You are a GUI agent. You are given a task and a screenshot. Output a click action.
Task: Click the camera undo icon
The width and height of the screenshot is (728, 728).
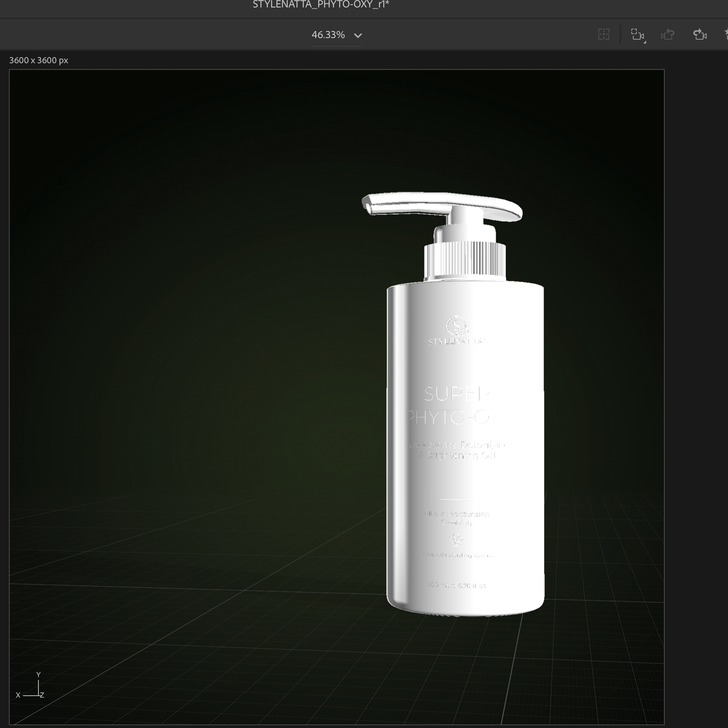(668, 34)
